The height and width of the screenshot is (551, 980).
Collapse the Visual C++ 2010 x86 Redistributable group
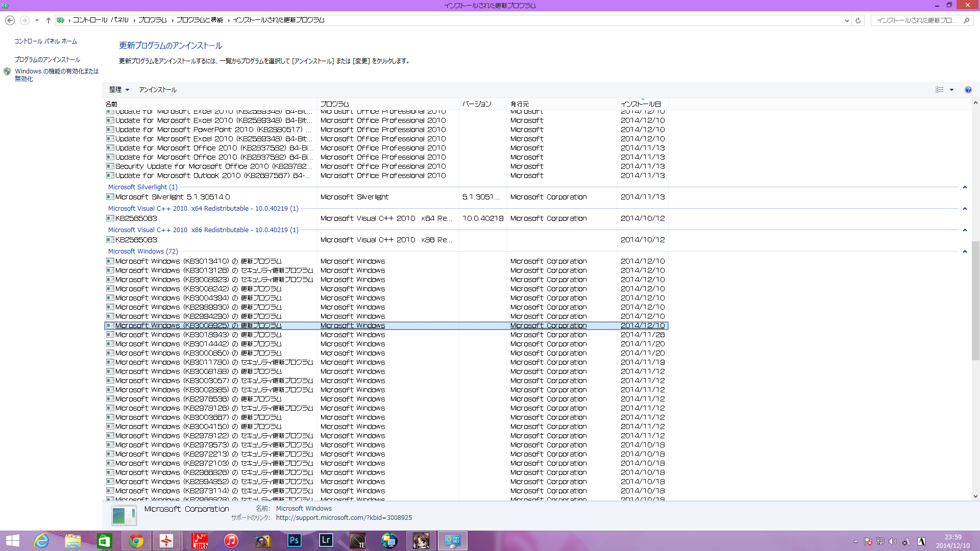965,230
